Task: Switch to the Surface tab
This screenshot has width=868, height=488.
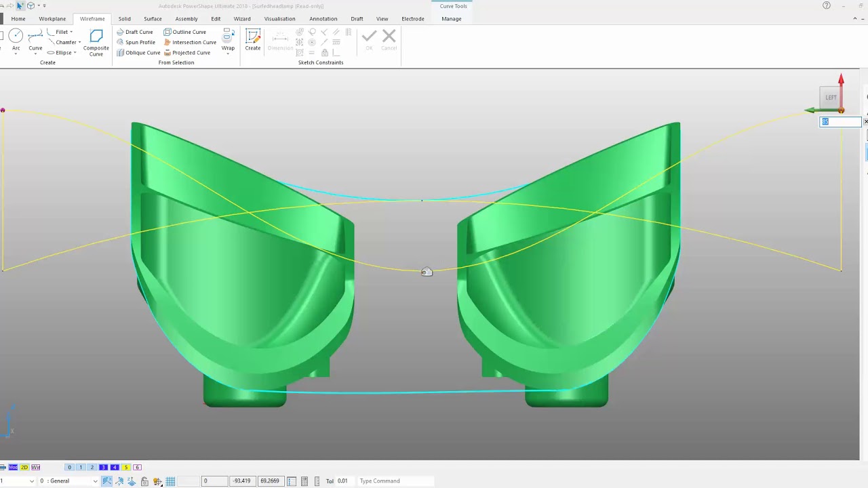Action: [x=153, y=18]
